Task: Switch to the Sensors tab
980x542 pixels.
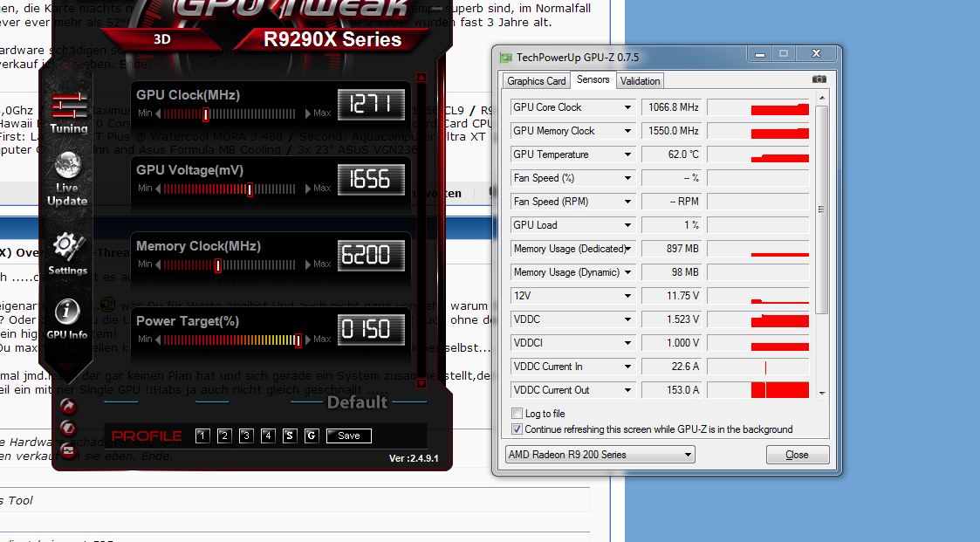Action: pos(593,79)
